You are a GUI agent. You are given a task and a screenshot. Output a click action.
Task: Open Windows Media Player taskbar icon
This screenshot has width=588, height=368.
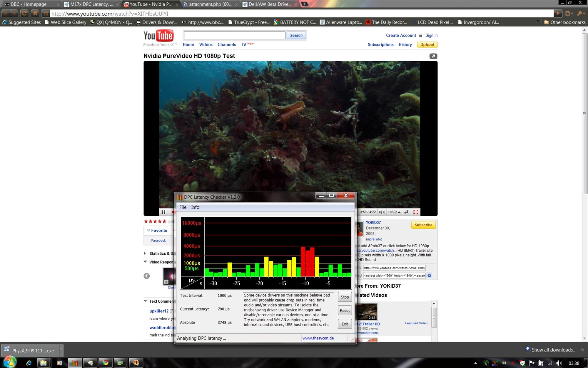[59, 363]
